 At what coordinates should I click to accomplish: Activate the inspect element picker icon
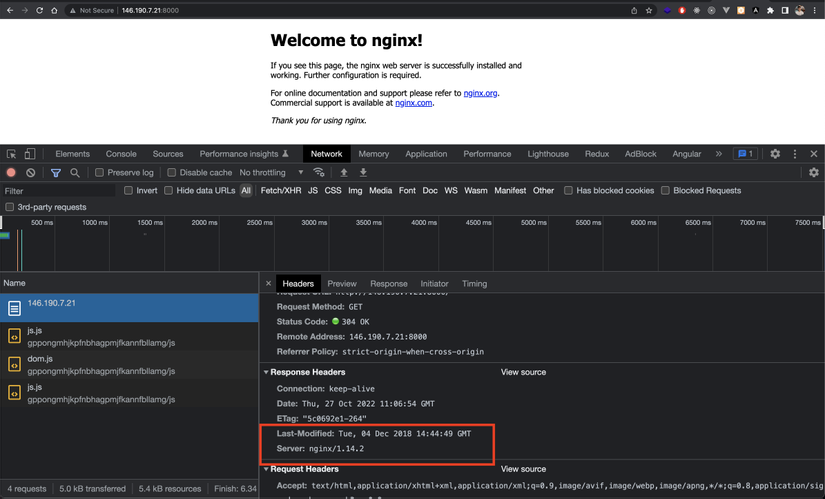coord(11,154)
